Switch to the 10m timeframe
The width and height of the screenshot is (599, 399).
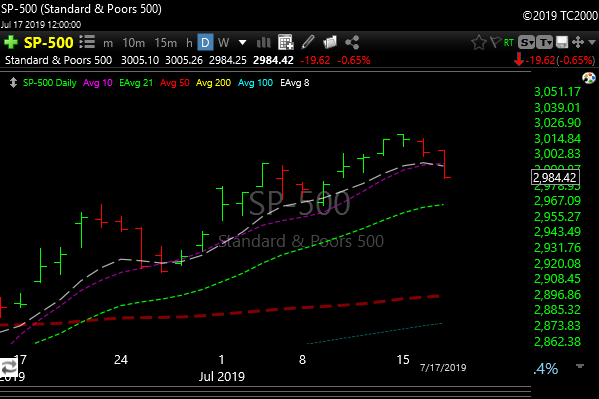click(x=134, y=43)
